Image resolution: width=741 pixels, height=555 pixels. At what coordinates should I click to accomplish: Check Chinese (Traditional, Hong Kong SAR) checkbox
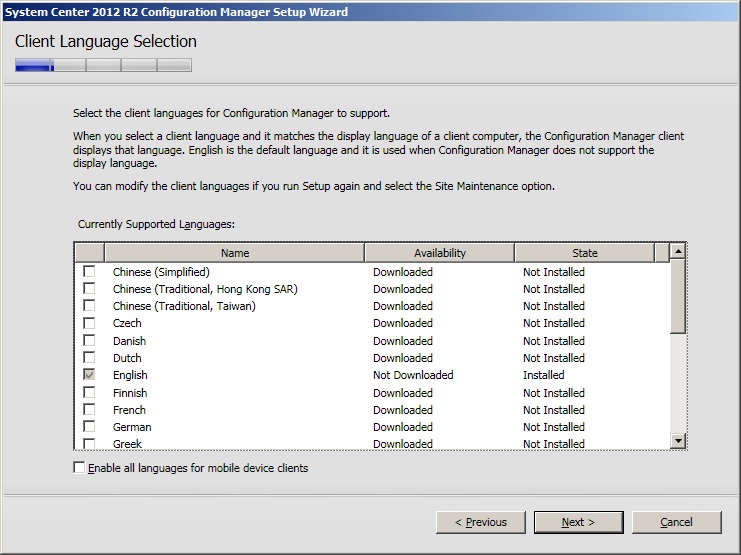(90, 289)
